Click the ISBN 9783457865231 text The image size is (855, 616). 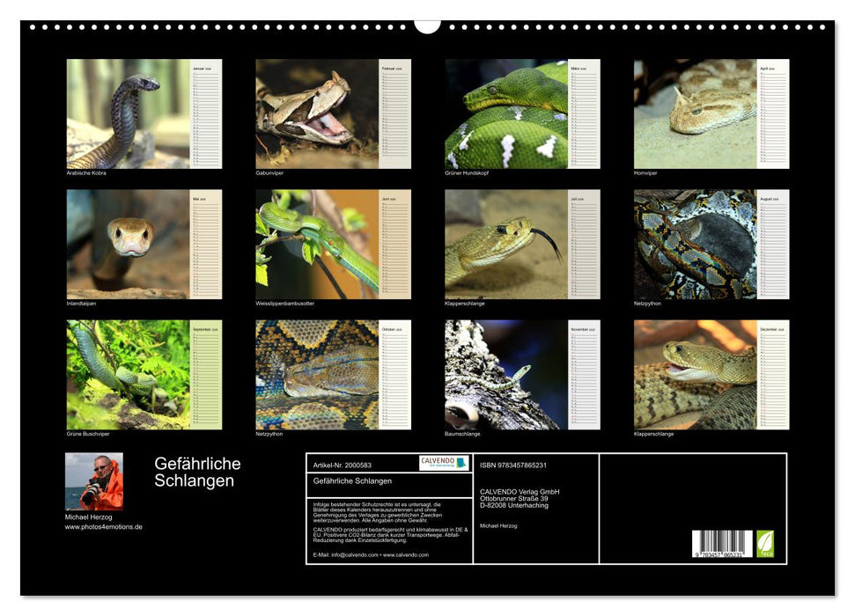click(x=513, y=465)
